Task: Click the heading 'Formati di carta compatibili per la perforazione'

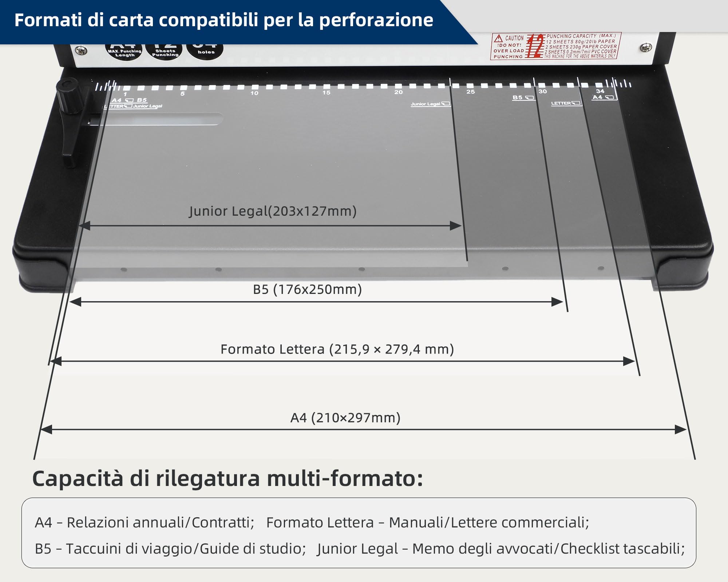Action: click(x=224, y=20)
